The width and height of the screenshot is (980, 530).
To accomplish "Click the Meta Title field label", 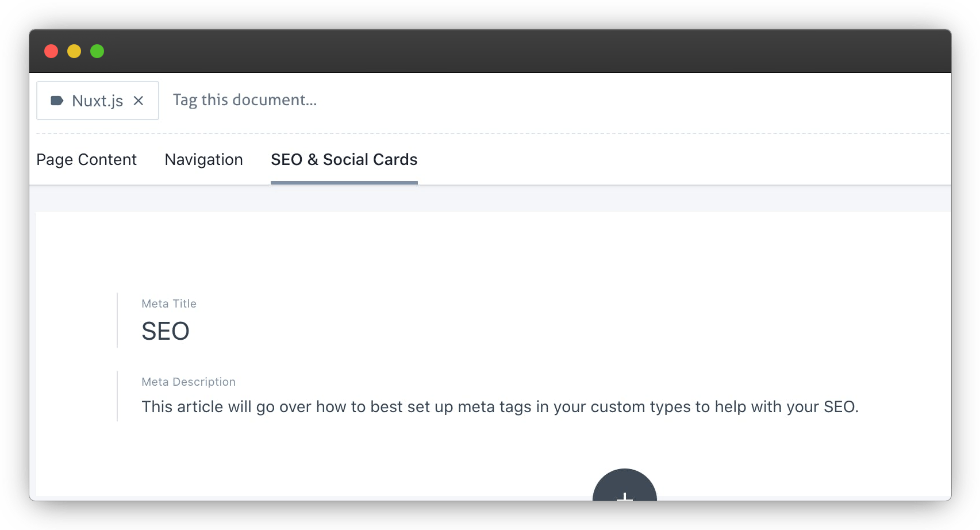I will (169, 304).
